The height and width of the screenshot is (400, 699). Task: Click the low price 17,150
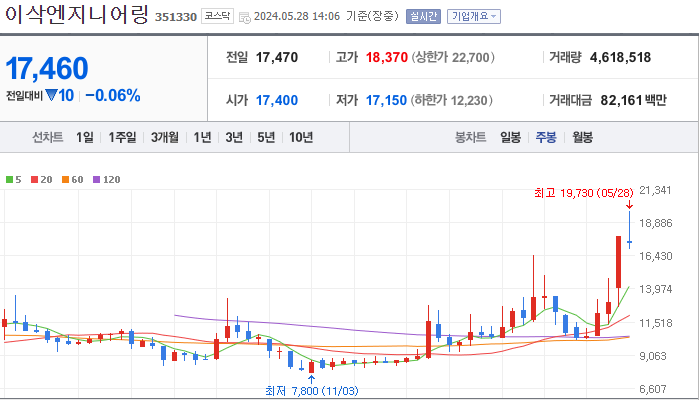point(387,100)
